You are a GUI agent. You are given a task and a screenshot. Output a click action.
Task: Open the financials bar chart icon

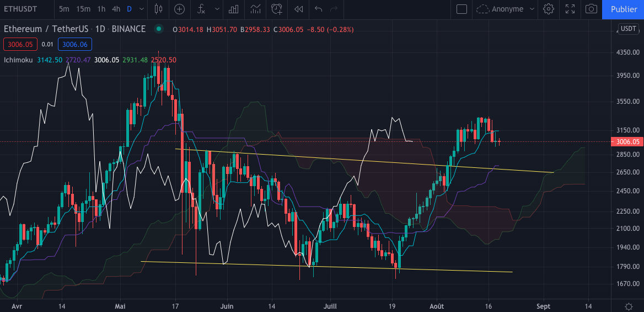(234, 9)
